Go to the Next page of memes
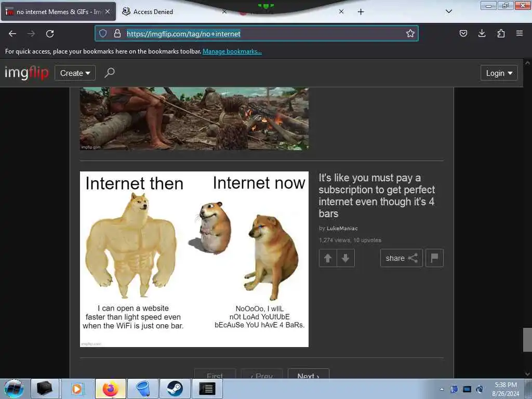The width and height of the screenshot is (532, 399). coord(309,374)
